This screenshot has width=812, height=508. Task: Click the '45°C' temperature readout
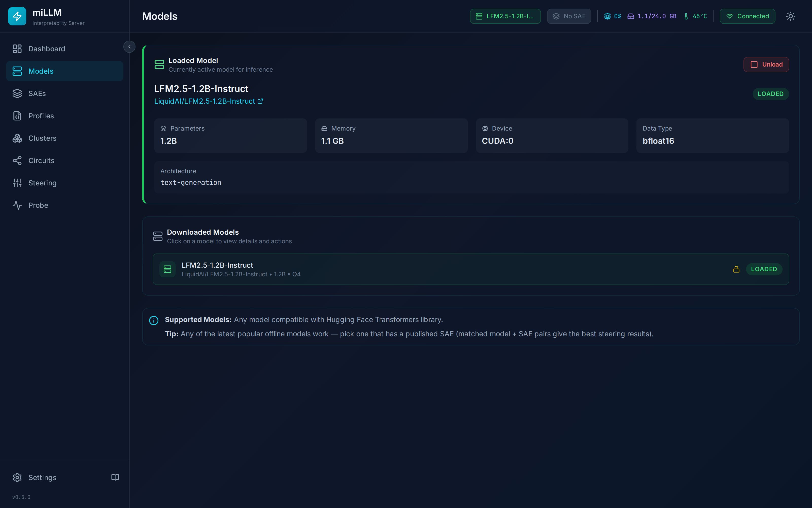pyautogui.click(x=700, y=16)
